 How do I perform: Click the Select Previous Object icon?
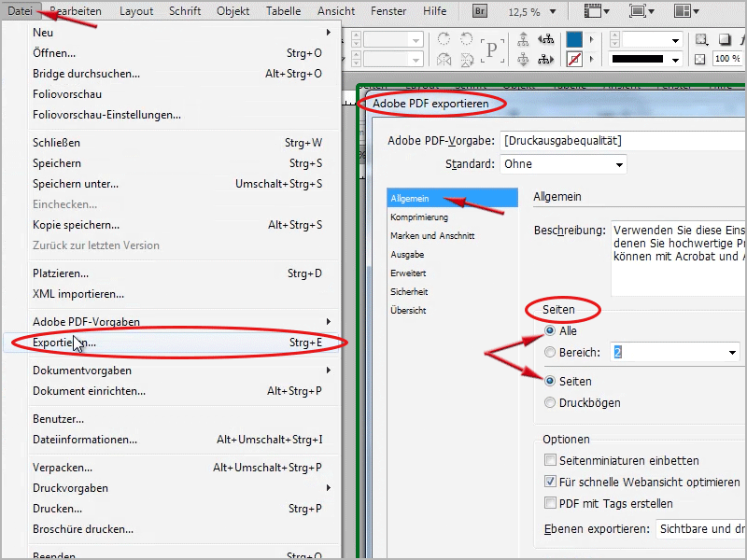546,39
